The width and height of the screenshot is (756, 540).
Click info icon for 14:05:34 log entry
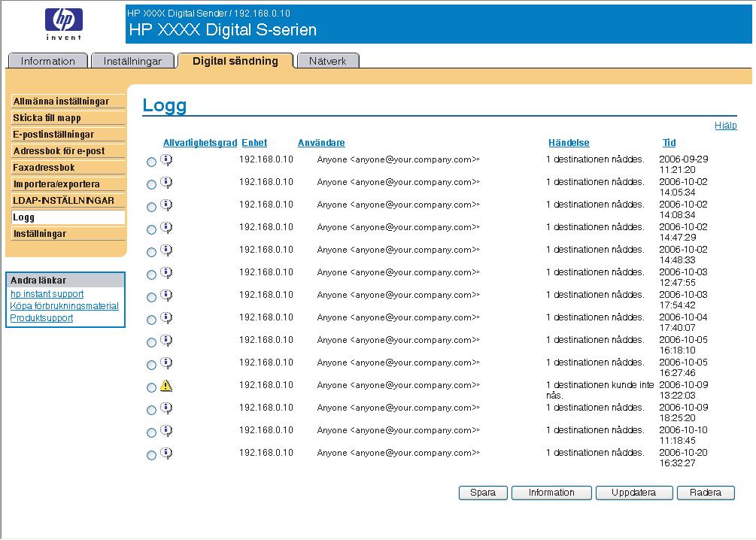pyautogui.click(x=166, y=183)
